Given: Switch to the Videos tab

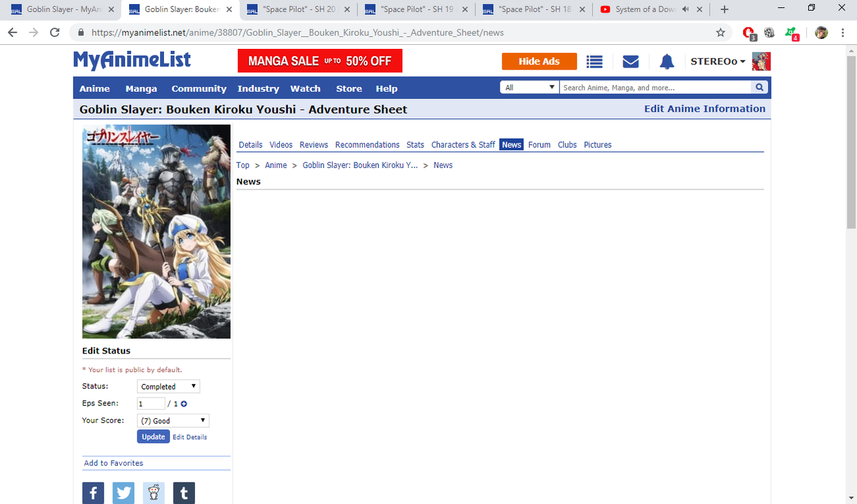Looking at the screenshot, I should (281, 145).
